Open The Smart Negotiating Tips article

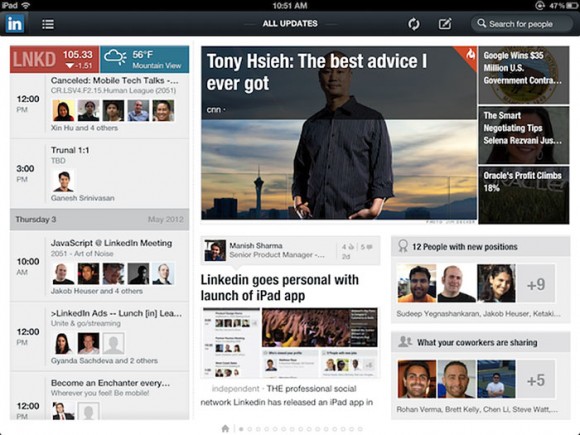click(x=523, y=135)
